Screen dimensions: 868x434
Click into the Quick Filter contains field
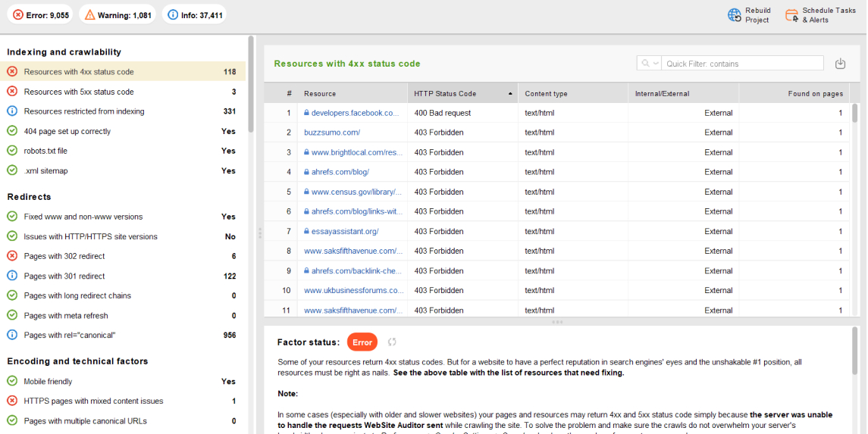(x=742, y=64)
